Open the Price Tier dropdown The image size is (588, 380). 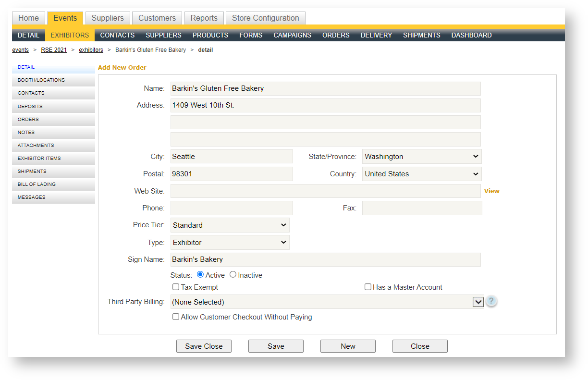pyautogui.click(x=230, y=225)
